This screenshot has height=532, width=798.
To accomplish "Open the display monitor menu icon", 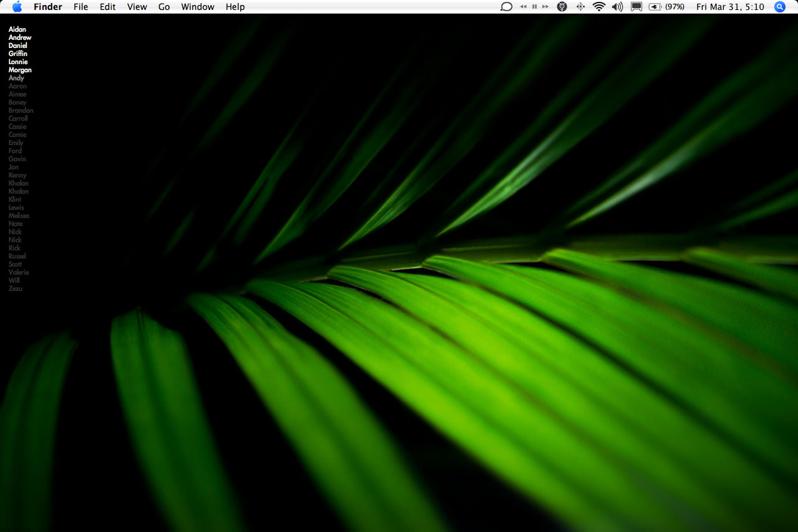I will click(x=636, y=7).
